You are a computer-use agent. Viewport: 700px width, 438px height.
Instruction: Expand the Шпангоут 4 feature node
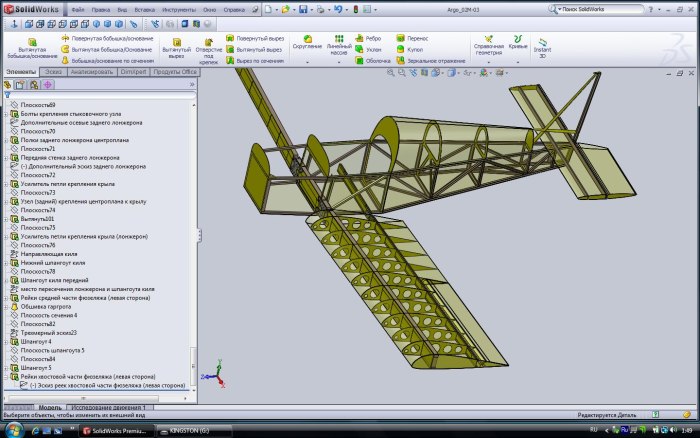pos(4,342)
